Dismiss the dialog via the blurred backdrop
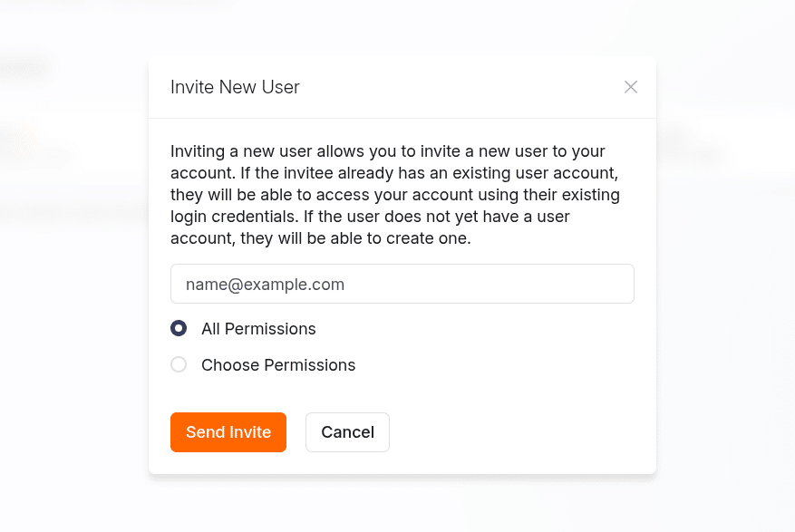Image resolution: width=795 pixels, height=532 pixels. [x=73, y=363]
